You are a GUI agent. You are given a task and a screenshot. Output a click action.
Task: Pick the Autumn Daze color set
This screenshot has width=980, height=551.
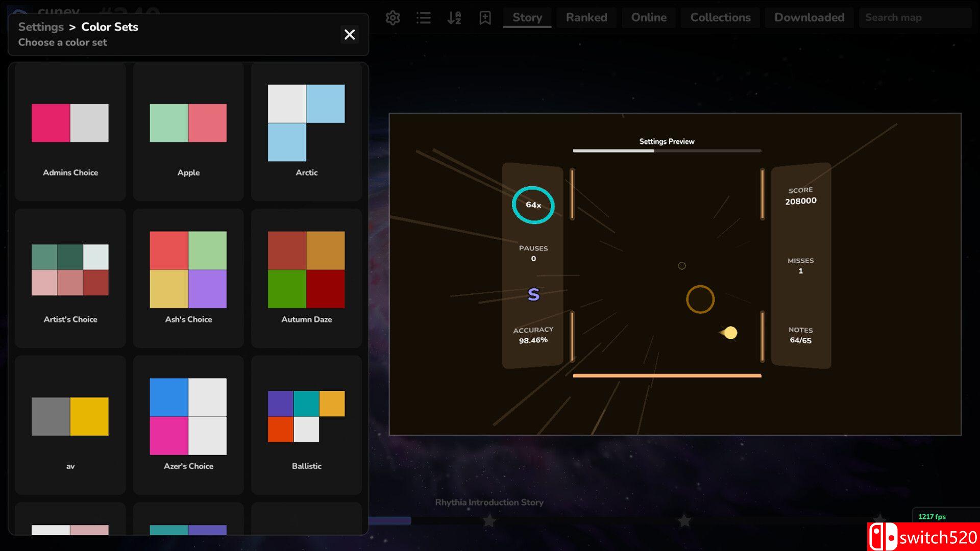(306, 279)
